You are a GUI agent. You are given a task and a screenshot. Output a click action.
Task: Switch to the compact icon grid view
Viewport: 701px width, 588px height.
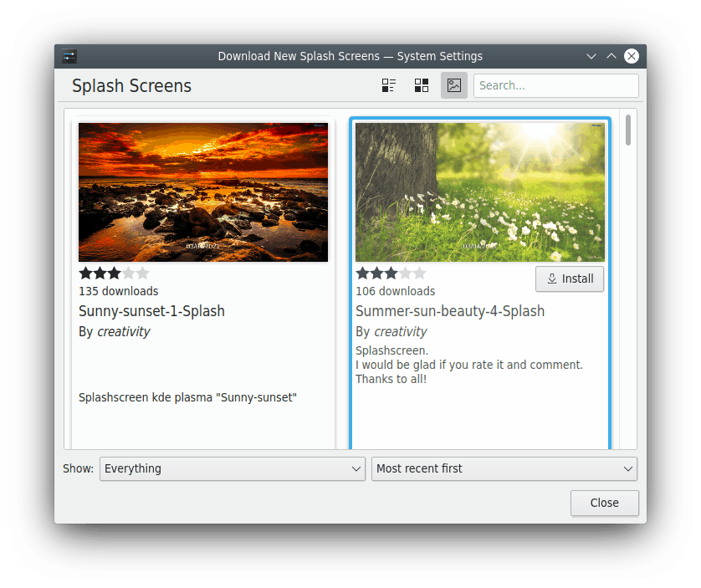click(421, 84)
